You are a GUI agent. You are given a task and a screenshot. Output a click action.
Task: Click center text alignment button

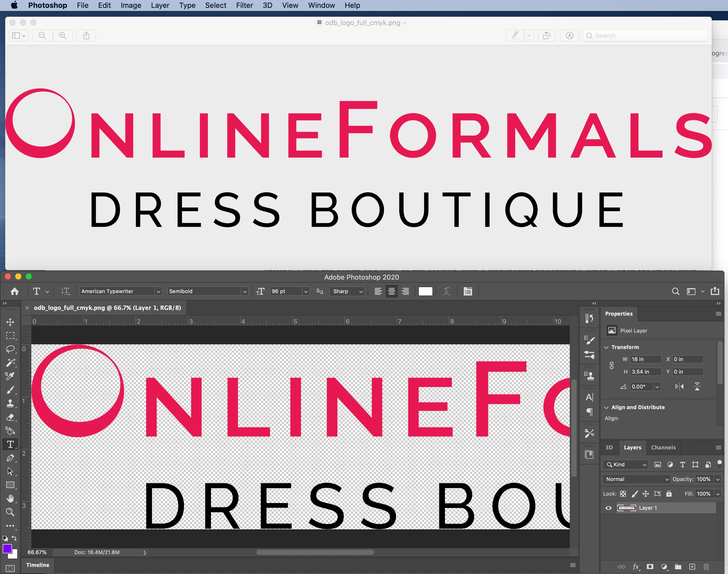(x=391, y=291)
